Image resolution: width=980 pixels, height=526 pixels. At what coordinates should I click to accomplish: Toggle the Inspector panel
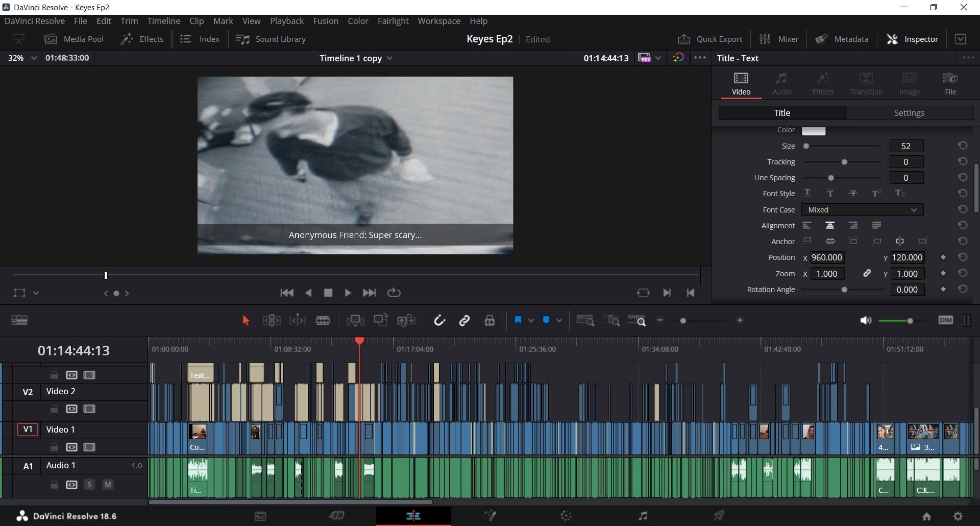pos(913,39)
